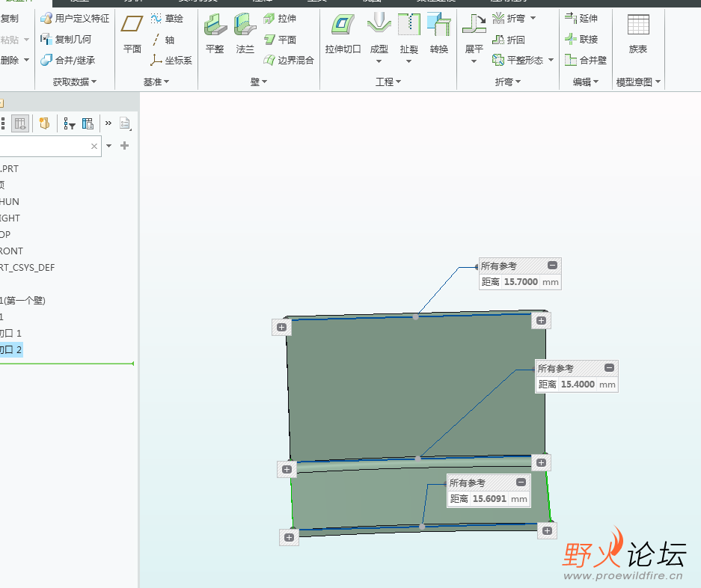Screen dimensions: 701x588
Task: Click the 15.6091 distance value field
Action: coord(489,498)
